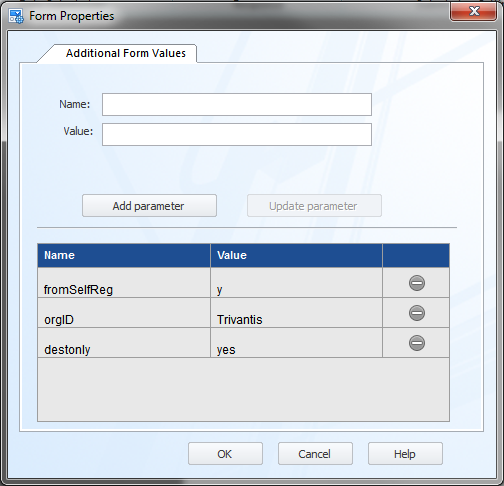The width and height of the screenshot is (504, 486).
Task: Remove the fromSelfReg parameter row
Action: 417,283
